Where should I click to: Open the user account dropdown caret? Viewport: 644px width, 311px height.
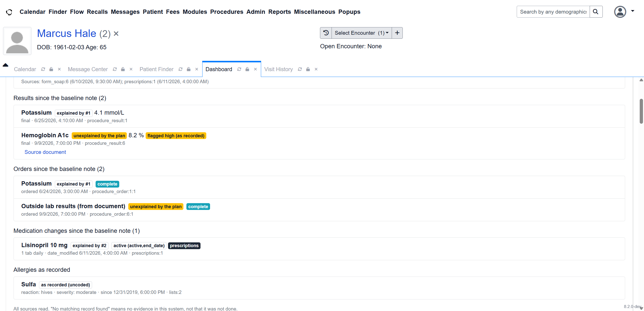click(x=633, y=11)
